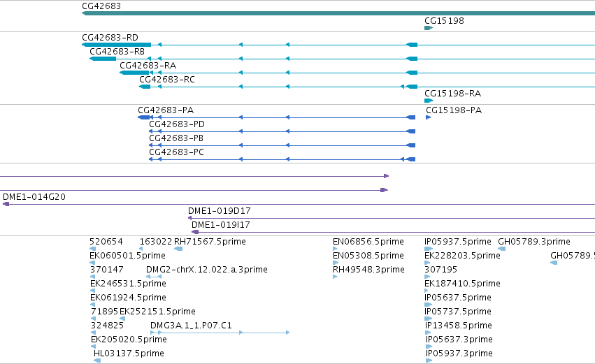The width and height of the screenshot is (595, 364).
Task: Click IP05937.5prime EST label
Action: click(x=458, y=242)
